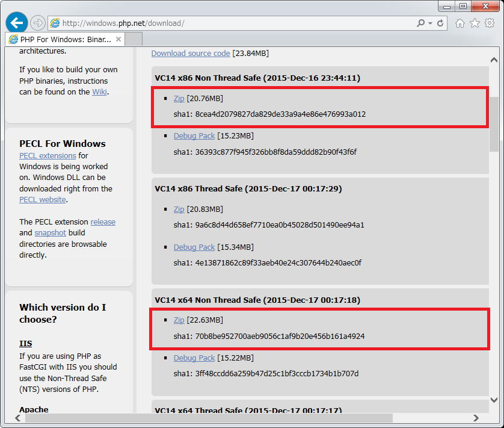504x428 pixels.
Task: Click the main page scroll down arrow
Action: point(494,400)
